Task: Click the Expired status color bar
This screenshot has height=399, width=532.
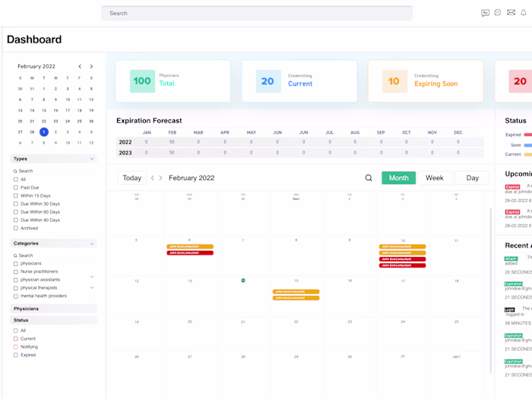Action: (528, 135)
